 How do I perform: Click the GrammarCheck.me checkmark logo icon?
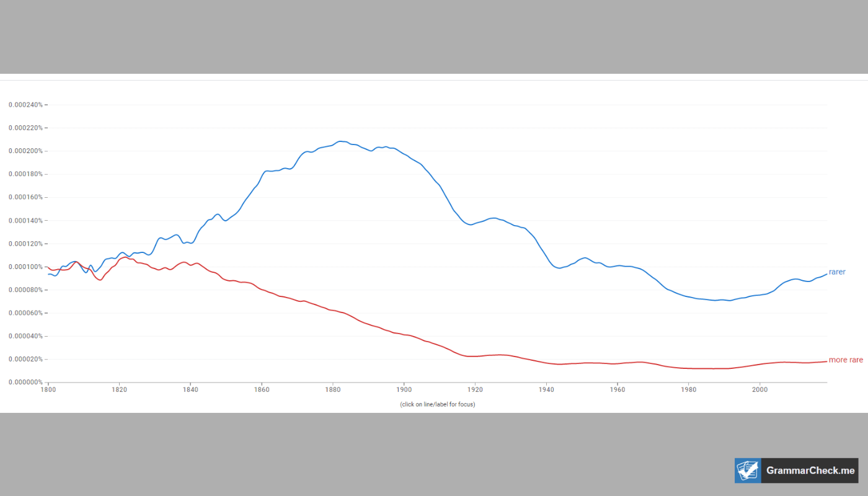pyautogui.click(x=748, y=471)
